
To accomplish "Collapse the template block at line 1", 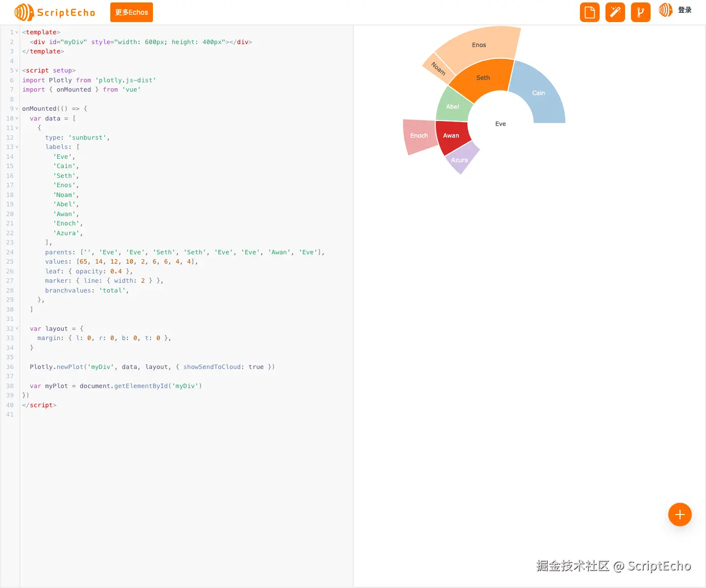I will click(17, 32).
